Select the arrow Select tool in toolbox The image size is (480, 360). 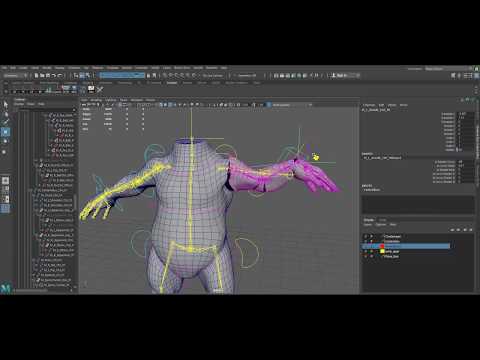pos(5,105)
